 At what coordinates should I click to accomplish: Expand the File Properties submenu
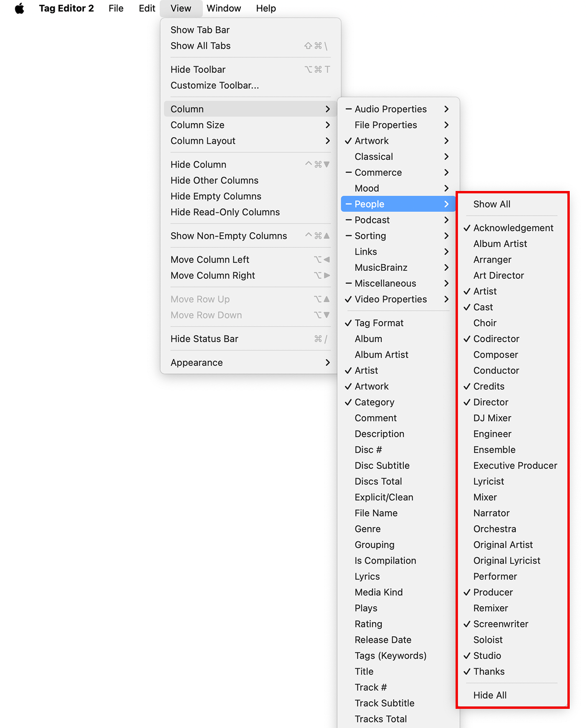click(x=398, y=125)
